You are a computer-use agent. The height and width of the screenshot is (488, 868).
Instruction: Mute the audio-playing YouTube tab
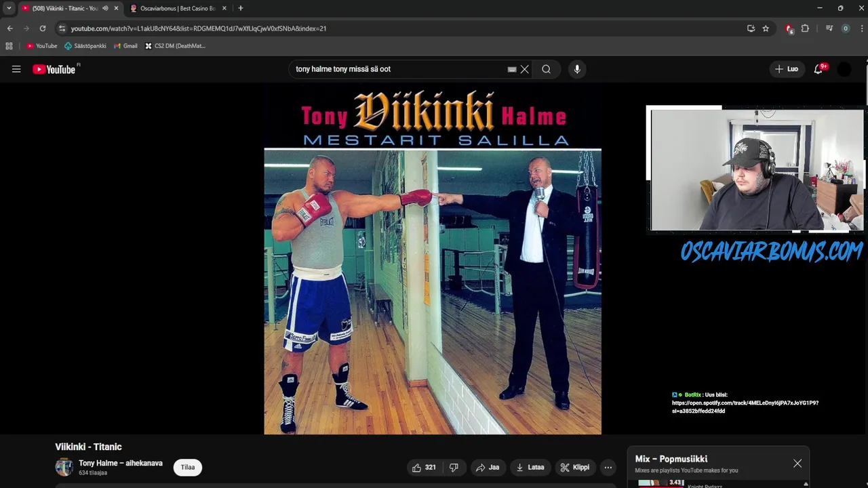coord(105,8)
